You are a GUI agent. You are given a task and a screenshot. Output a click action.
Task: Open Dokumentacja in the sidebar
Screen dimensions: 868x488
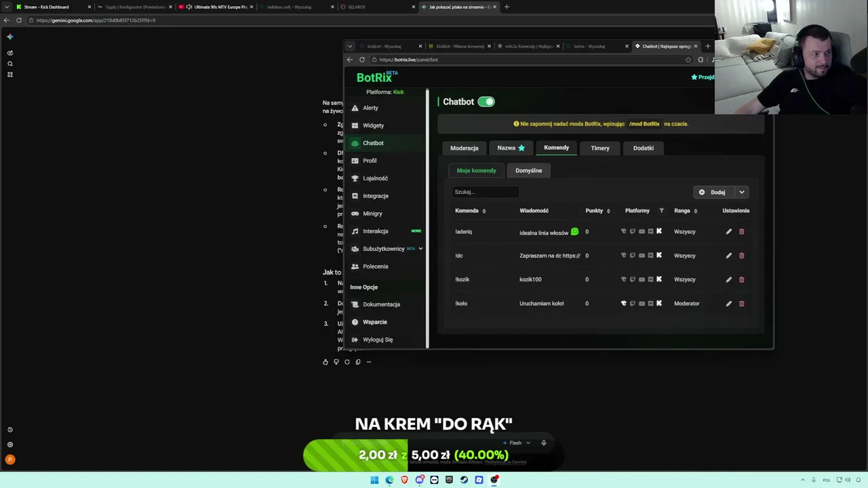(x=381, y=304)
